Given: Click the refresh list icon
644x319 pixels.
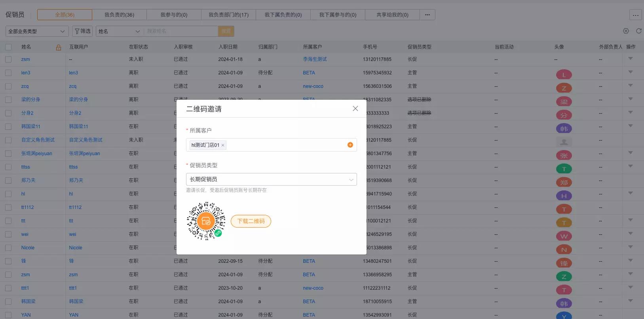Looking at the screenshot, I should (638, 31).
